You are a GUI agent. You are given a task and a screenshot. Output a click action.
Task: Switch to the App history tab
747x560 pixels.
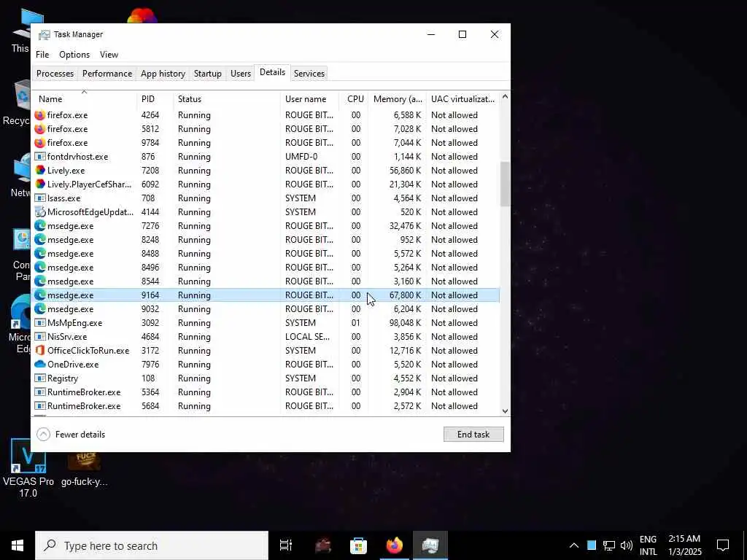(163, 74)
